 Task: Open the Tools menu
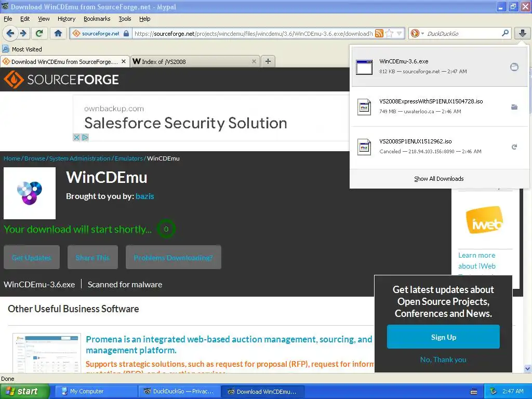pyautogui.click(x=125, y=19)
